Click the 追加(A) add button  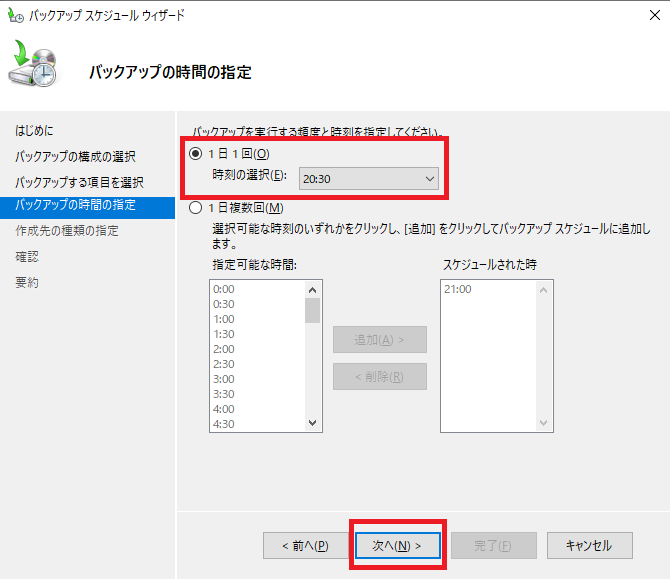379,340
